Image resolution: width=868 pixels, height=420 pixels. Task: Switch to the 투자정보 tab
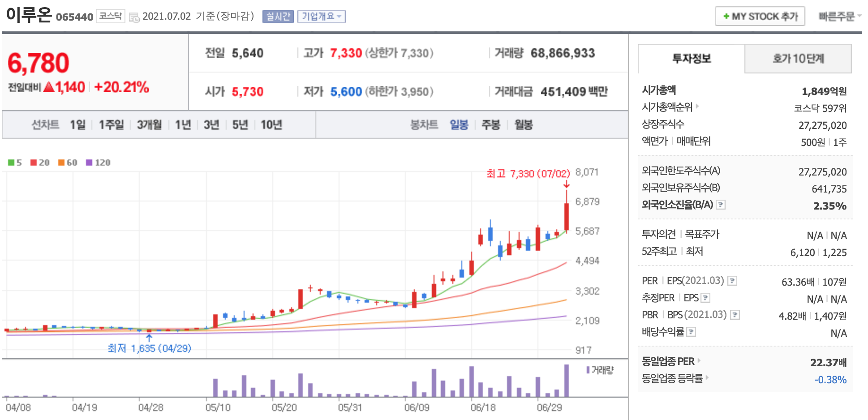[691, 59]
